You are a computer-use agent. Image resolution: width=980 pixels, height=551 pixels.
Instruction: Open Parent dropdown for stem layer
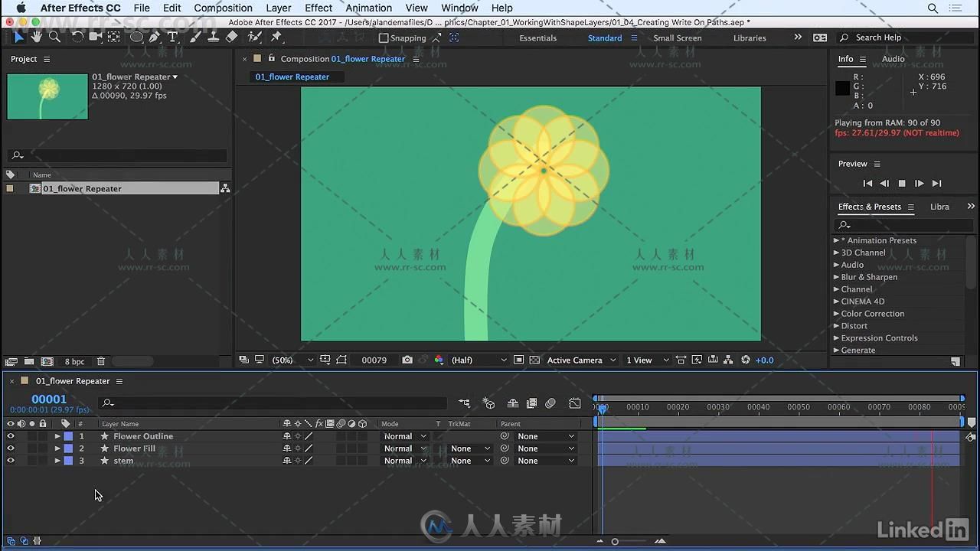pos(546,461)
